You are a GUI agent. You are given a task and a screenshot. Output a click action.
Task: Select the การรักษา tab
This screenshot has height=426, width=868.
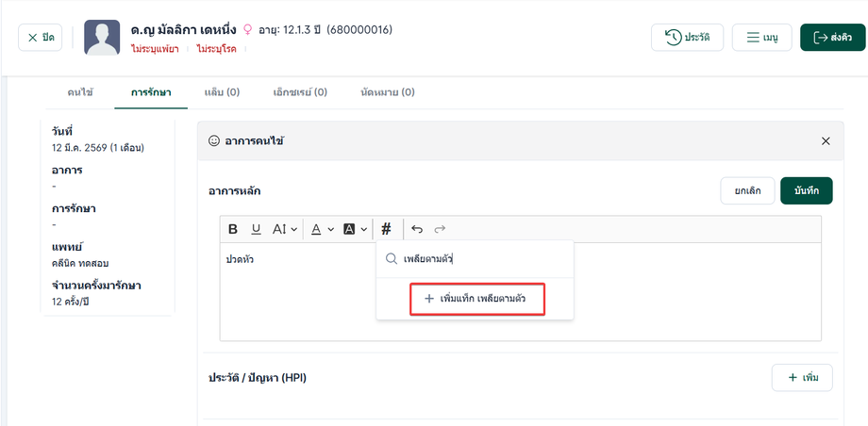151,92
